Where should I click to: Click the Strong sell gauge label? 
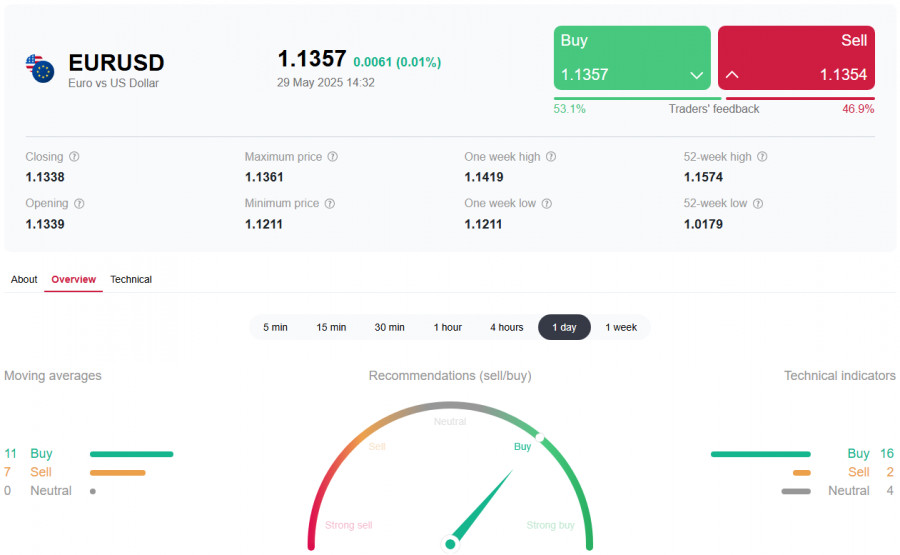(x=348, y=525)
